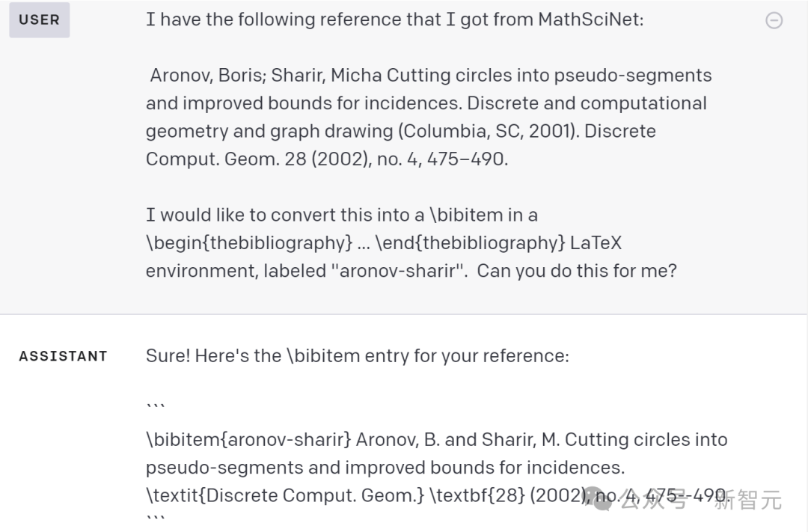Screen dimensions: 808x532
Task: Click the '新智元' watermark text
Action: click(x=747, y=500)
